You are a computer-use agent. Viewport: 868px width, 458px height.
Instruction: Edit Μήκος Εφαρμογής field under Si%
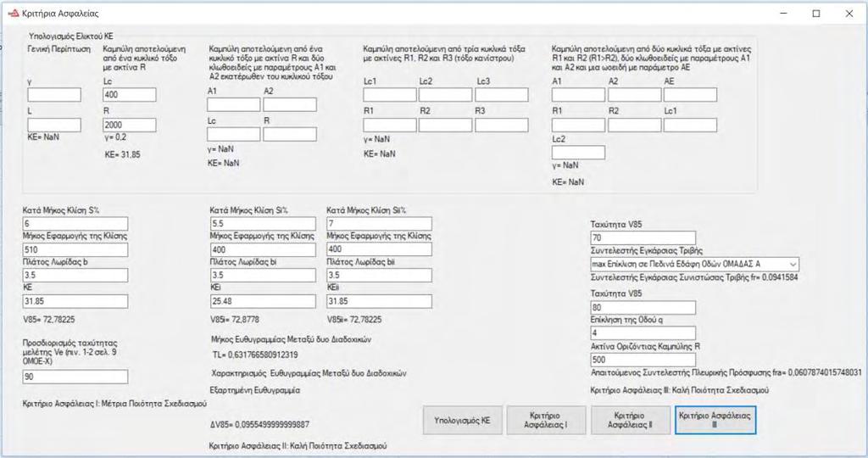(263, 249)
